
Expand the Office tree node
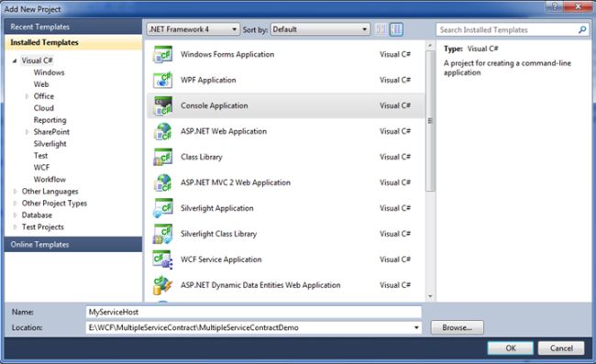point(27,96)
